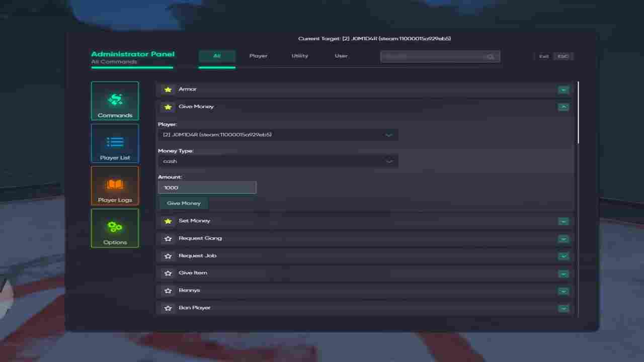Select the Commands sidebar icon
The width and height of the screenshot is (644, 362).
click(x=115, y=101)
